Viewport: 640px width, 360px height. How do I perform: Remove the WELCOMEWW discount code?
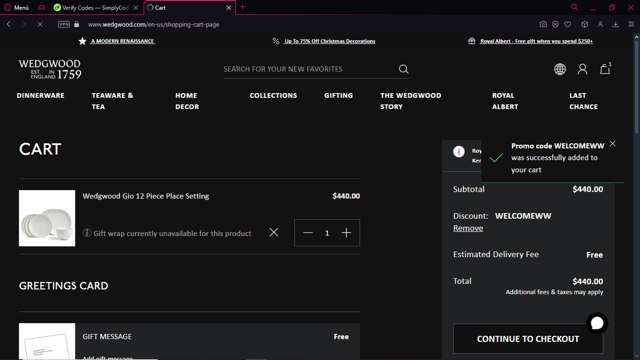pyautogui.click(x=468, y=228)
